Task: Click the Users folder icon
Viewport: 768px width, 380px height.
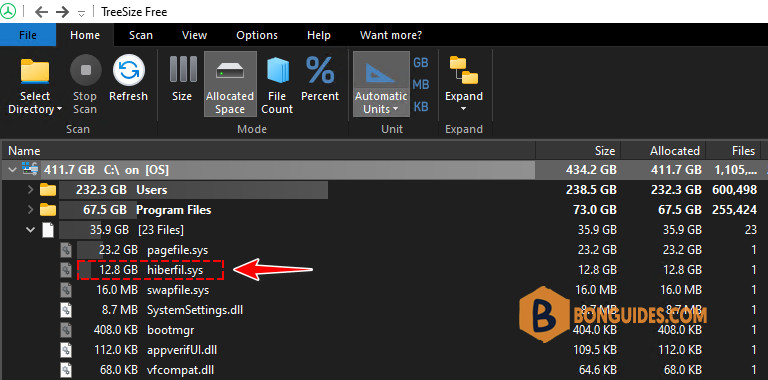Action: tap(48, 190)
